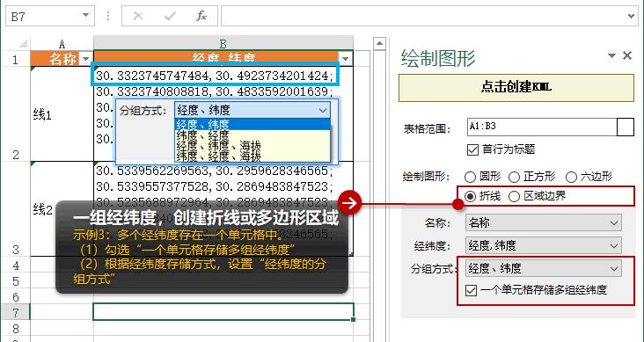Click coordinate text 30.5339562269563,30.2959628346565
The height and width of the screenshot is (342, 644).
click(x=215, y=171)
